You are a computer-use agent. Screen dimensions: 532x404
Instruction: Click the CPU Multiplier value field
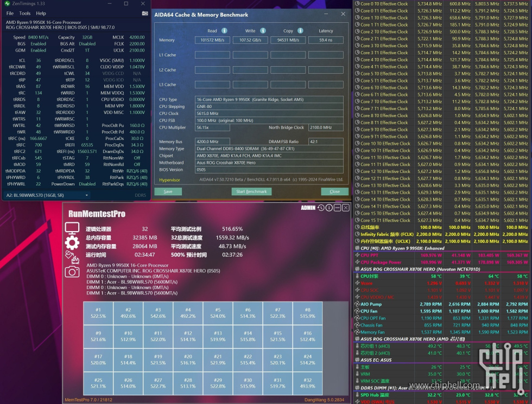[212, 127]
